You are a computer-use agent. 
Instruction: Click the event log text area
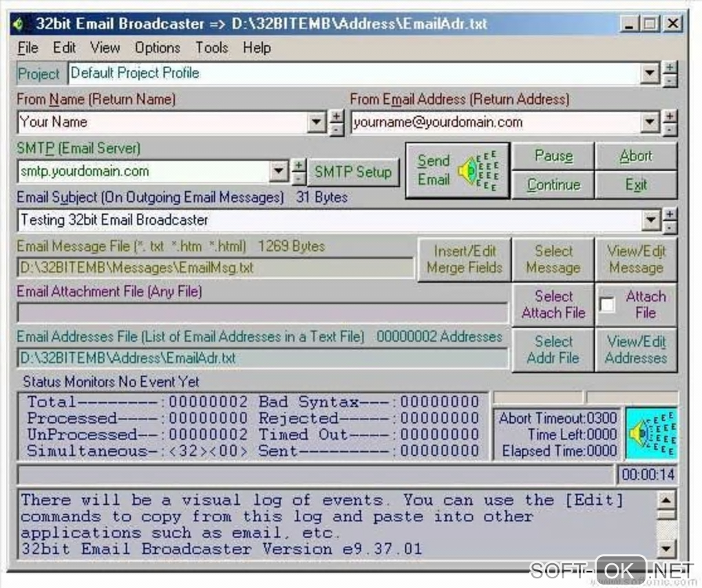click(x=338, y=524)
